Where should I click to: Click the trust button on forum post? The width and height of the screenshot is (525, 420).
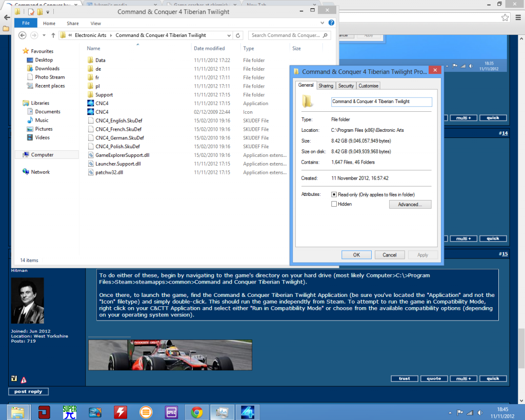pyautogui.click(x=405, y=378)
